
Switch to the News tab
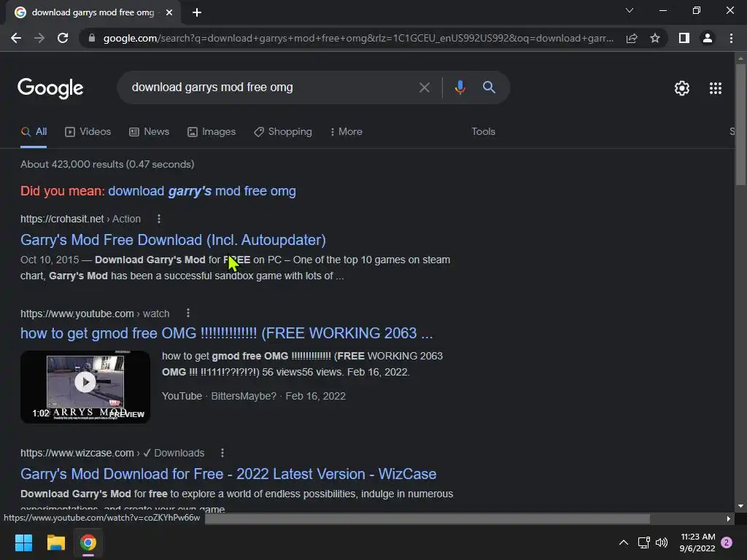pos(149,132)
